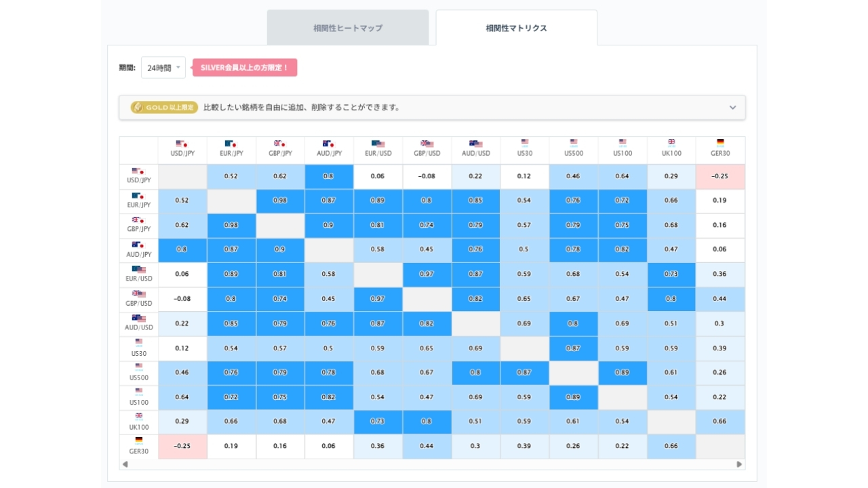Click the US500 column header flag
Image resolution: width=868 pixels, height=488 pixels.
coord(574,142)
